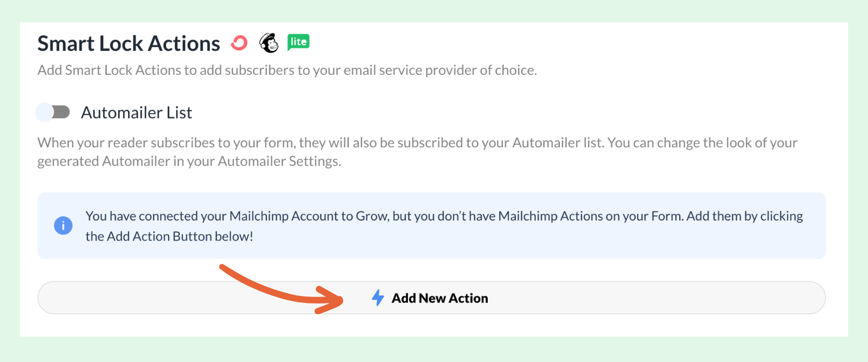Image resolution: width=868 pixels, height=362 pixels.
Task: Click the blue info icon in the banner
Action: click(63, 225)
